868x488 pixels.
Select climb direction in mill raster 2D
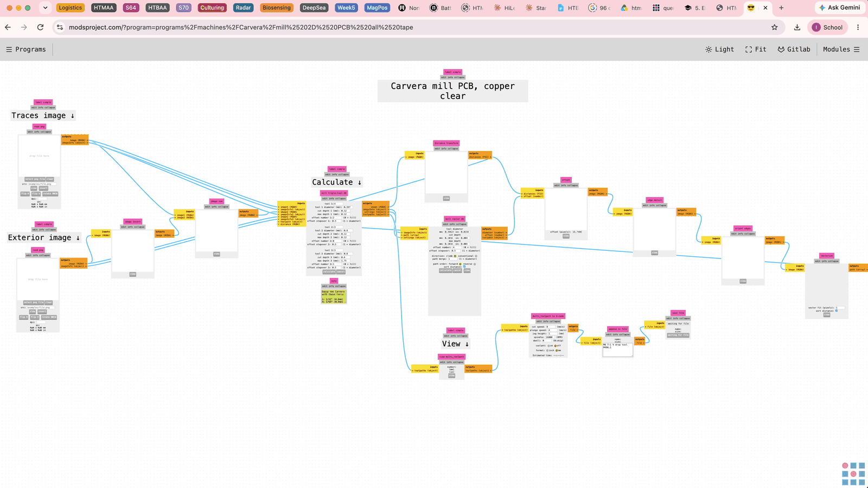pos(455,256)
